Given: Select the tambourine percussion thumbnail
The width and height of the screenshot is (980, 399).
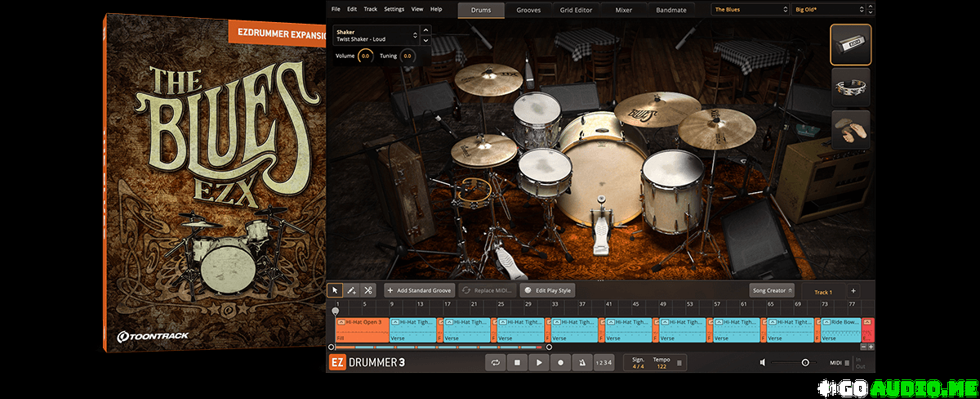Looking at the screenshot, I should (851, 87).
